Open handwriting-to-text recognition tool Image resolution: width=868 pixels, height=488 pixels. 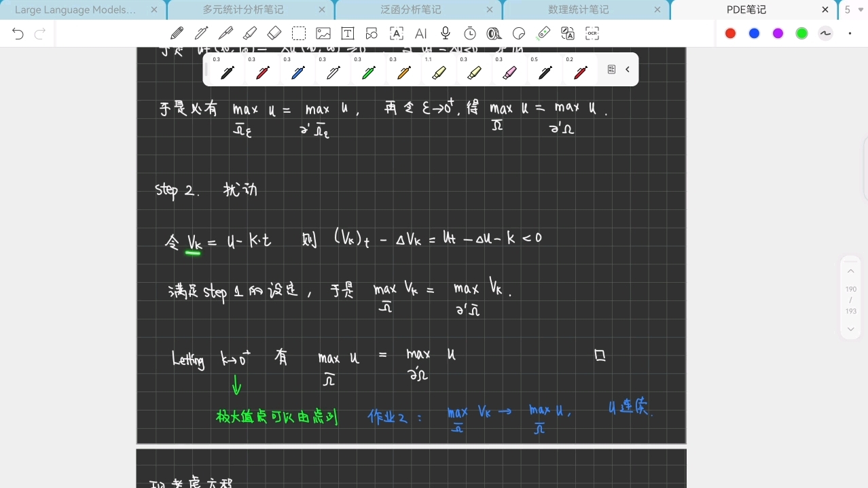coord(397,33)
